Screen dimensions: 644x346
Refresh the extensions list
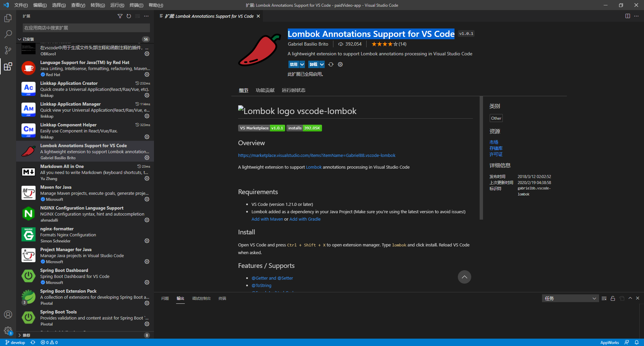[129, 16]
